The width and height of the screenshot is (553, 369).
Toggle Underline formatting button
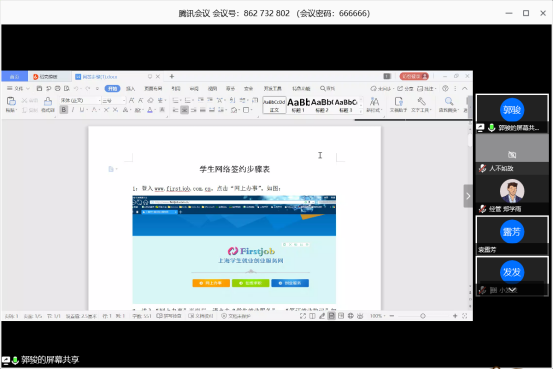pos(82,110)
